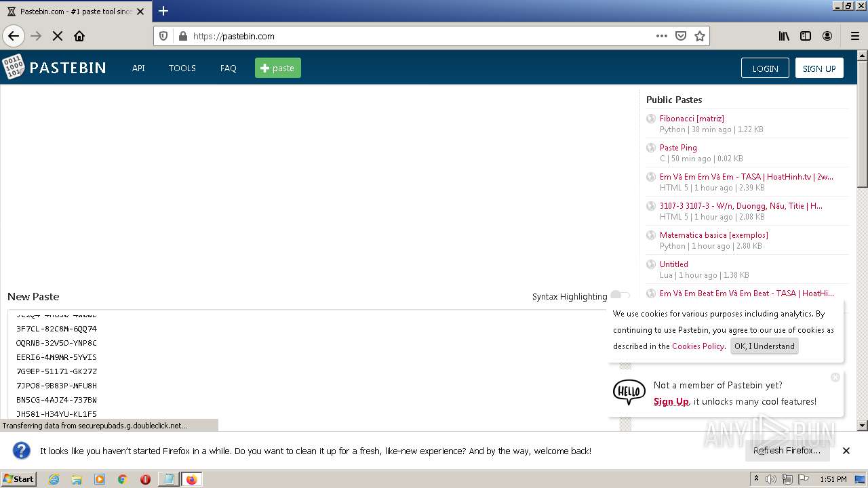Open the Library bookmarks icon

[784, 36]
